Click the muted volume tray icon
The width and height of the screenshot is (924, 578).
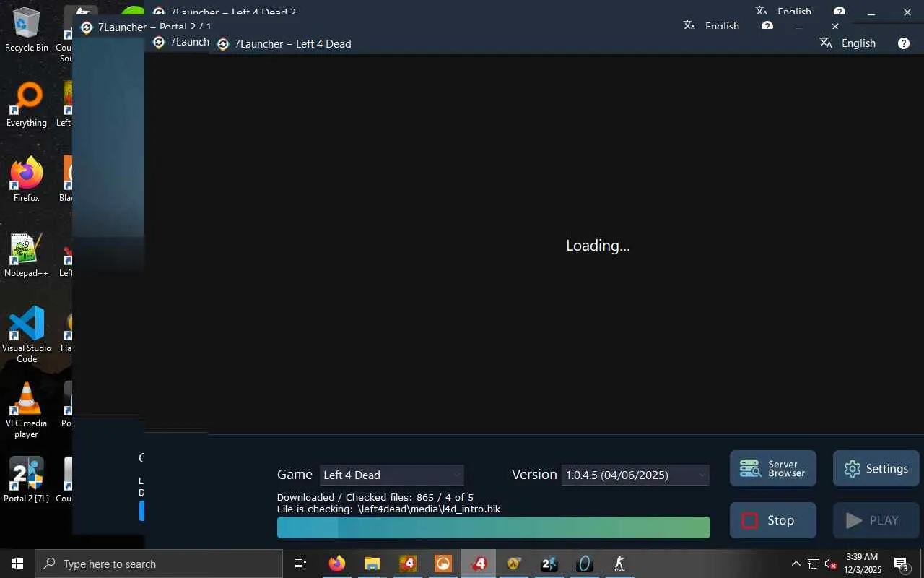(x=831, y=564)
